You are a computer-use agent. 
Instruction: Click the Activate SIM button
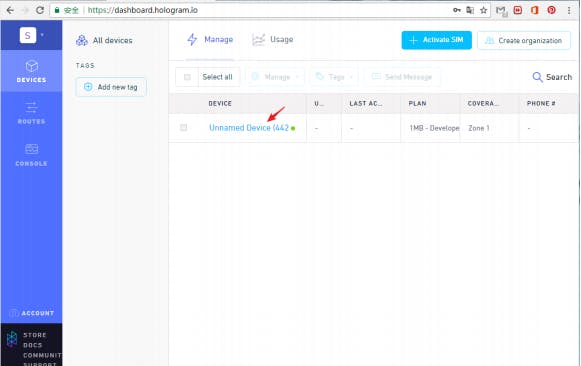point(436,40)
